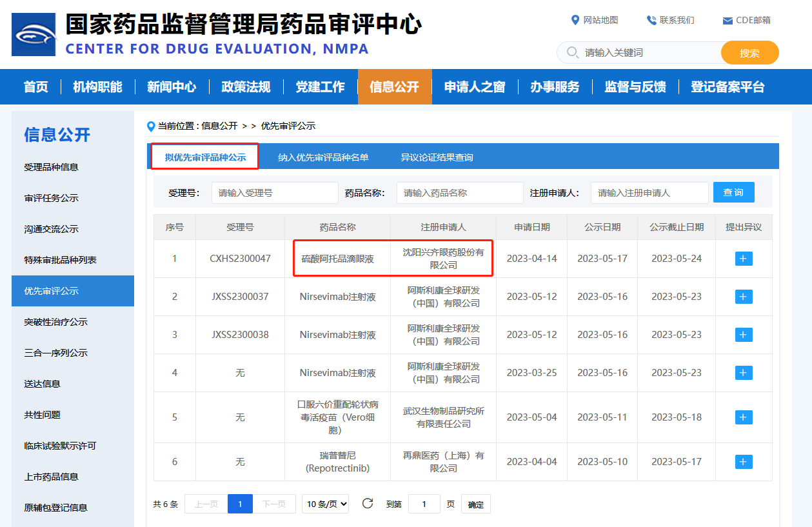Select page 1 in pagination
The height and width of the screenshot is (527, 812).
(240, 504)
